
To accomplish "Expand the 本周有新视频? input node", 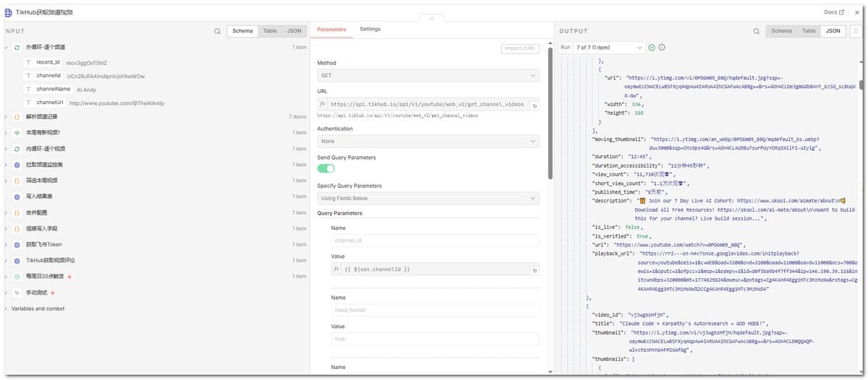I will pos(6,133).
